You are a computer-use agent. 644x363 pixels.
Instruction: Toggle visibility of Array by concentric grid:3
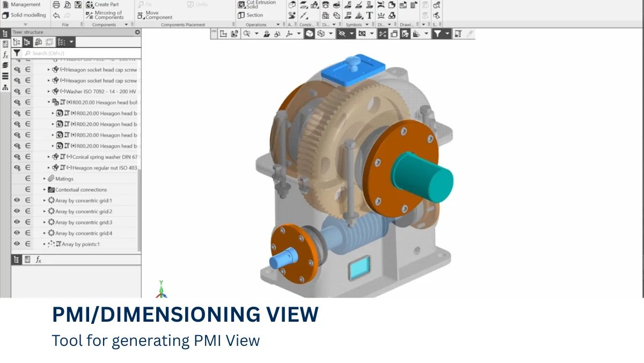coord(17,222)
